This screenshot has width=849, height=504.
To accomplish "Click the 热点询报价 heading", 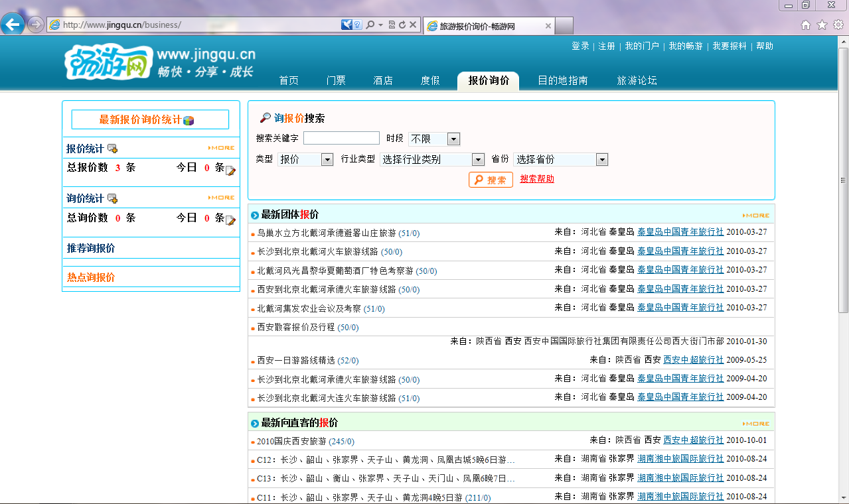I will pyautogui.click(x=91, y=277).
